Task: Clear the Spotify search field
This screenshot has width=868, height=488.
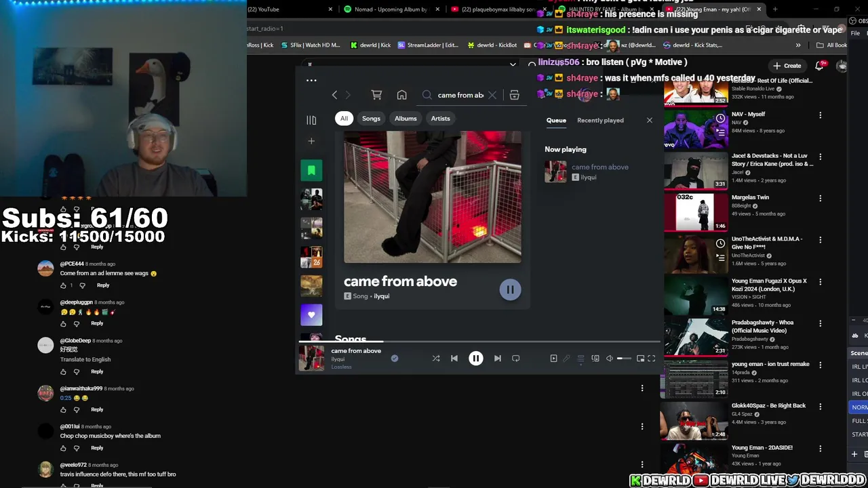Action: (x=492, y=96)
